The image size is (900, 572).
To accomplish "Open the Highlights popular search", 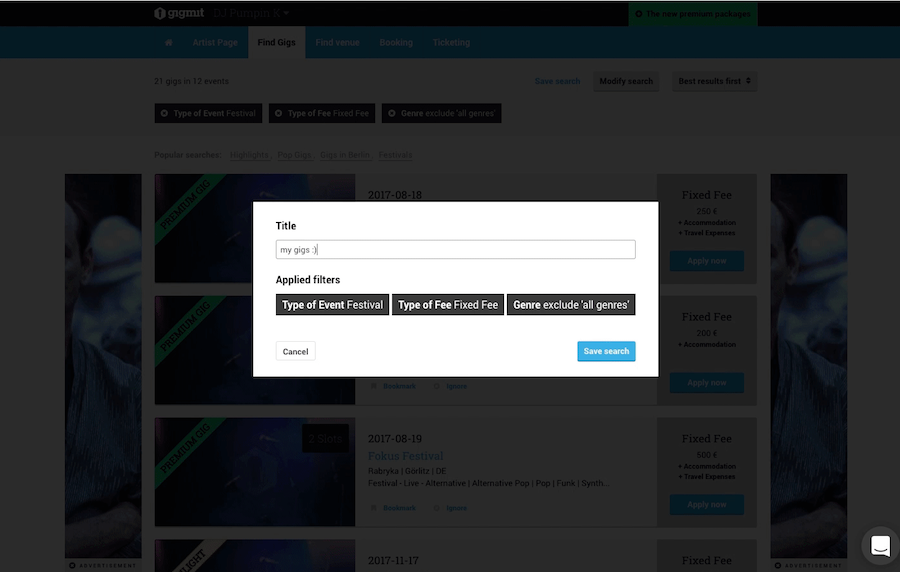I will point(250,155).
